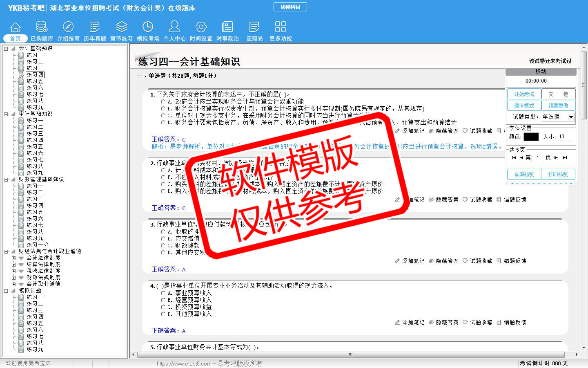
Task: Collapse the 会计基础知识 tree node
Action: coord(6,49)
